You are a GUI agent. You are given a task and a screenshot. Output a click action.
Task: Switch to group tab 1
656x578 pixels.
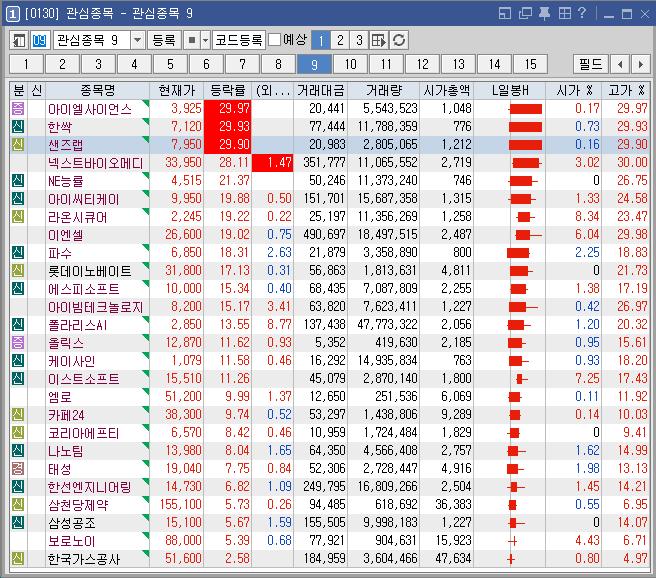(x=26, y=64)
